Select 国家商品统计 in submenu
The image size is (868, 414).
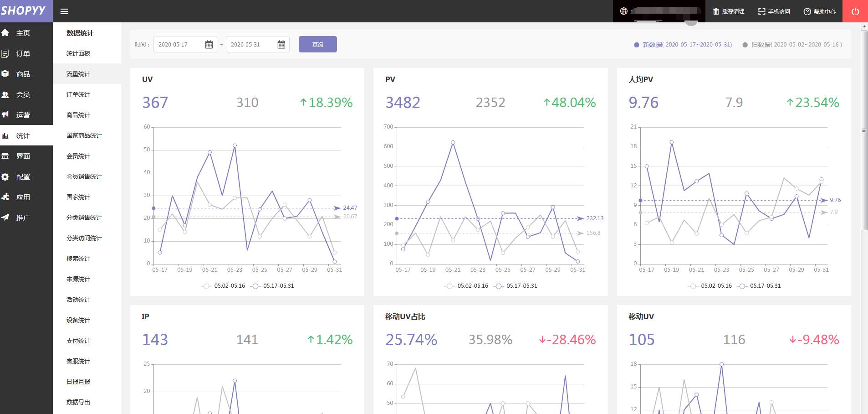(84, 135)
